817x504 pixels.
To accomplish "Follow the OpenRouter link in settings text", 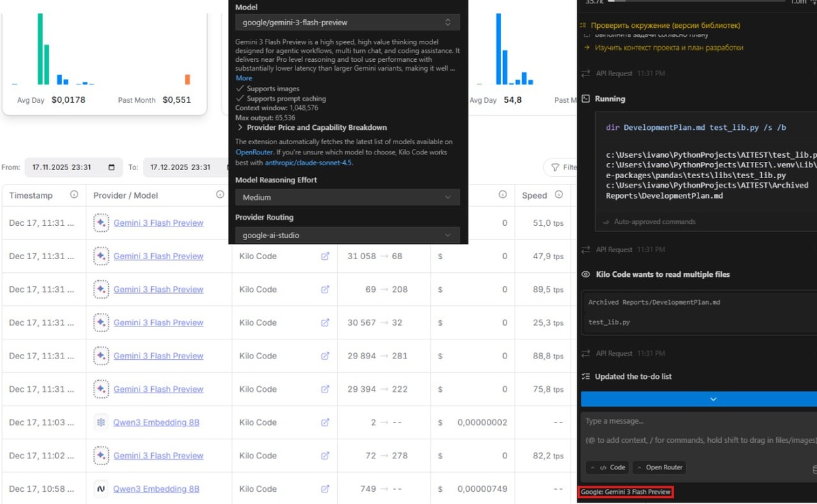I will [254, 152].
